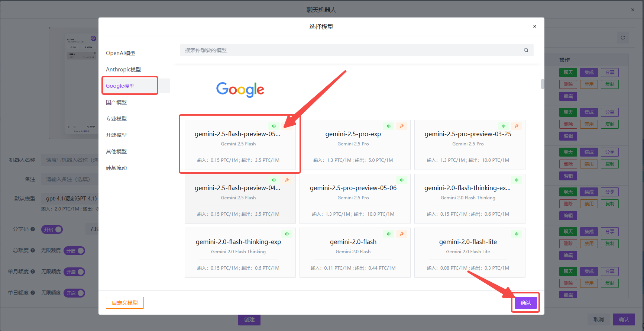Click 取消 in the background chatbot window
The image size is (644, 331).
pyautogui.click(x=599, y=319)
